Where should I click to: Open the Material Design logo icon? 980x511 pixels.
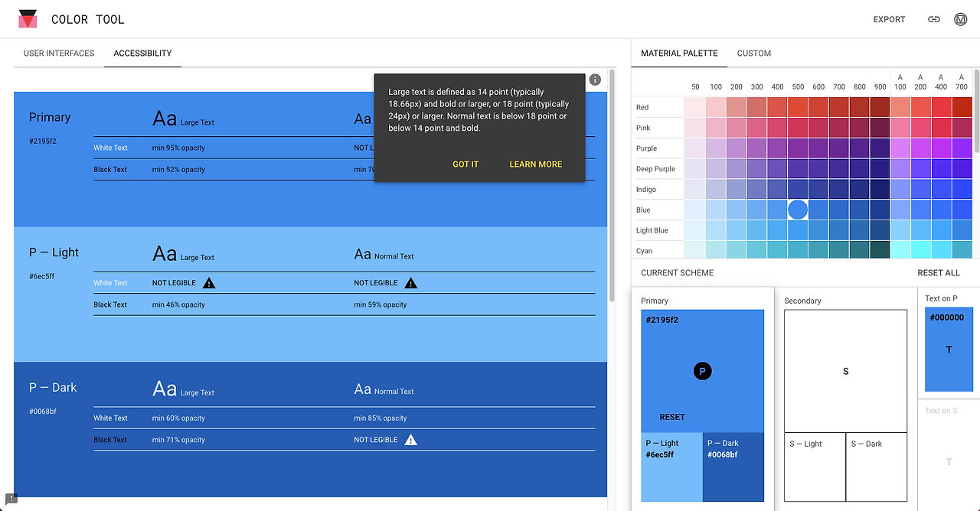[x=960, y=19]
